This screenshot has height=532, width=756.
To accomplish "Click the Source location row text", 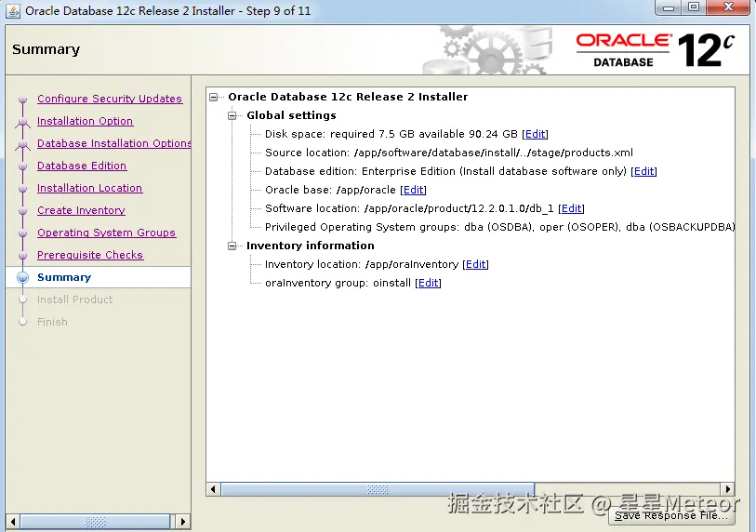I will click(x=449, y=153).
